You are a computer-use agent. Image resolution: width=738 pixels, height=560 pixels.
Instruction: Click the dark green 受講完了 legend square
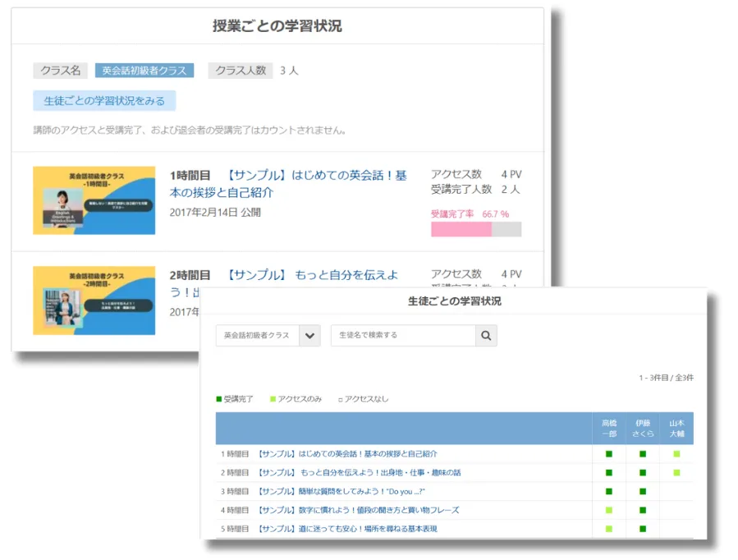pyautogui.click(x=219, y=399)
